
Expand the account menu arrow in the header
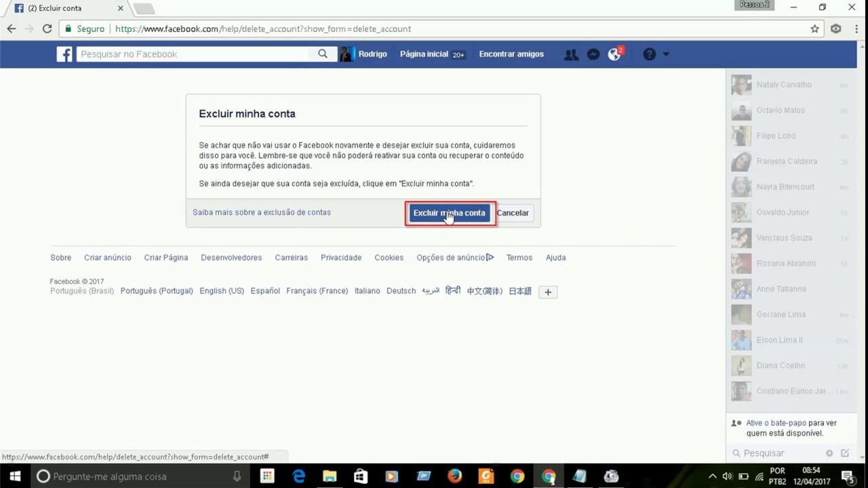pos(666,54)
